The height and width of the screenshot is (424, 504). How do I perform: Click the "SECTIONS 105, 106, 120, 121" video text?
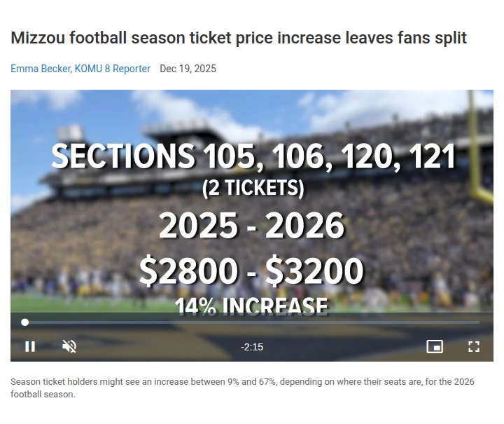(253, 156)
